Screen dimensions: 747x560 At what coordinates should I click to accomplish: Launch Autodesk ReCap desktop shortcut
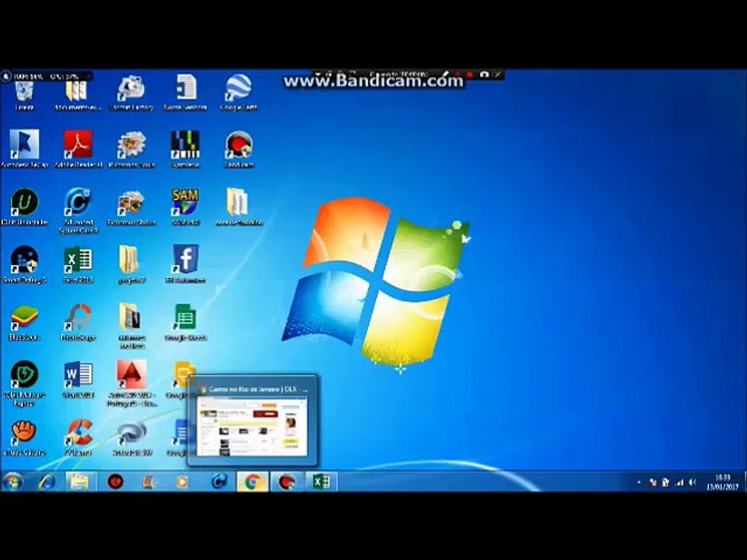coord(24,149)
